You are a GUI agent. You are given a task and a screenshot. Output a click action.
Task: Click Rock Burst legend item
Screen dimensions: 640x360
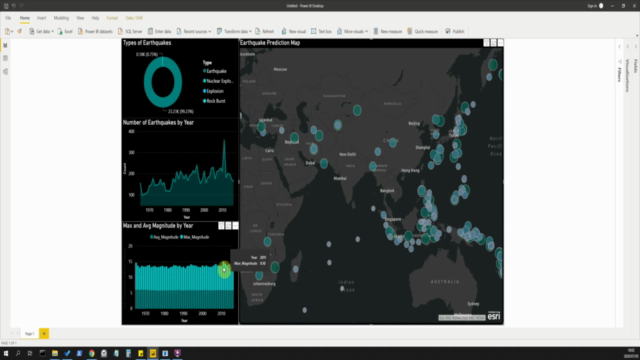[x=214, y=101]
